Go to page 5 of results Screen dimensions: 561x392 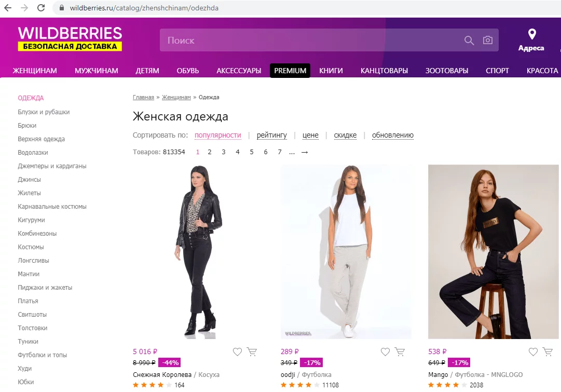click(252, 152)
